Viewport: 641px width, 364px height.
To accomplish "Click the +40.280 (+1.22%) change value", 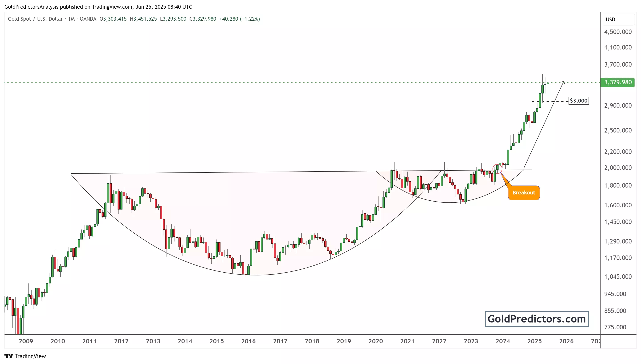I will [x=240, y=19].
